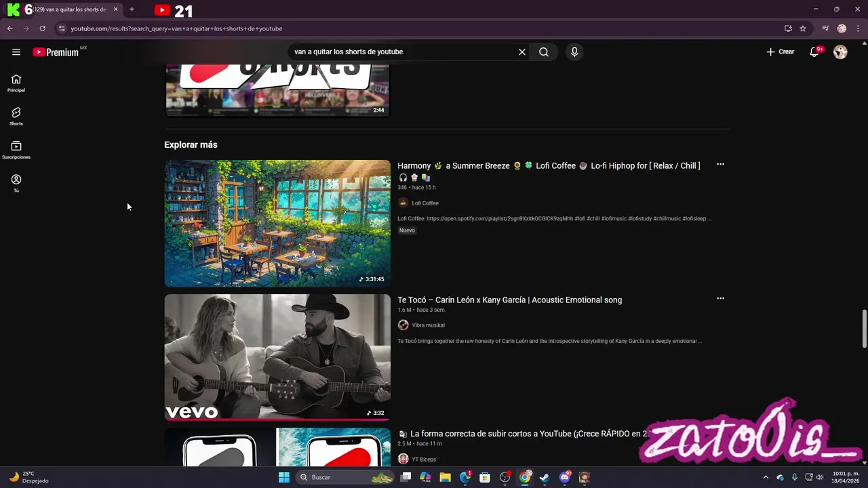Open options menu for Te Tocó video
Image resolution: width=868 pixels, height=488 pixels.
720,298
